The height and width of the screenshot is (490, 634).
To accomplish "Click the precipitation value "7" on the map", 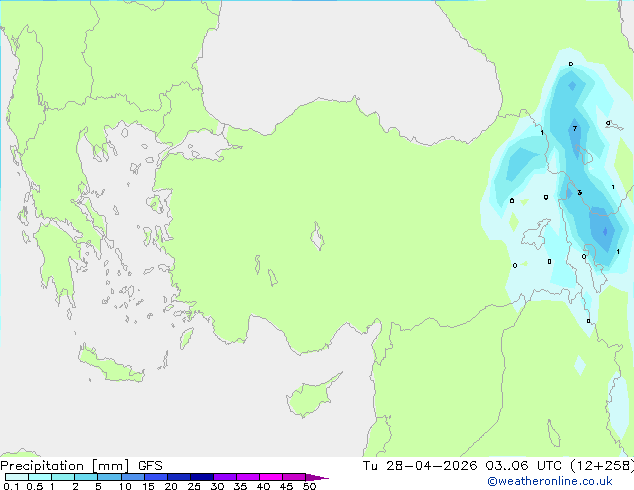I will [575, 129].
